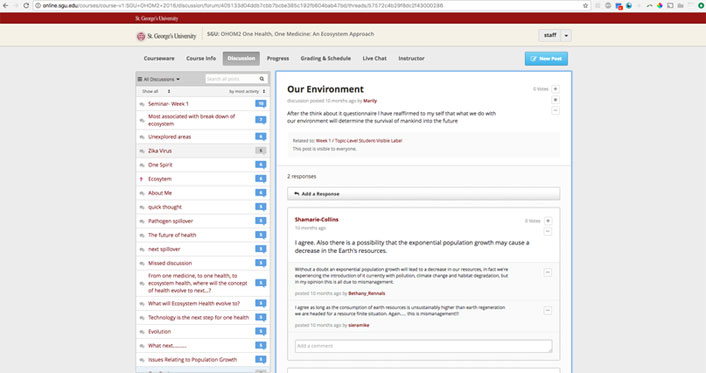Screen dimensions: 706x373
Task: Open the Live Chat tab
Action: 375,59
